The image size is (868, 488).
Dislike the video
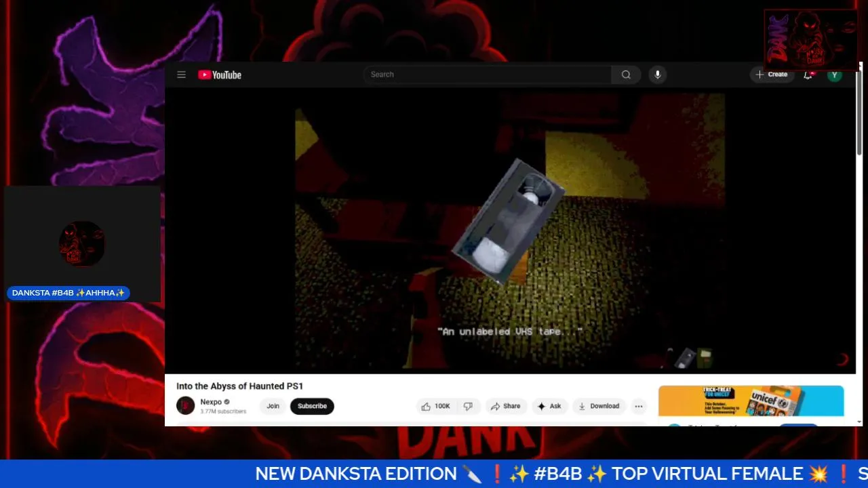point(469,406)
